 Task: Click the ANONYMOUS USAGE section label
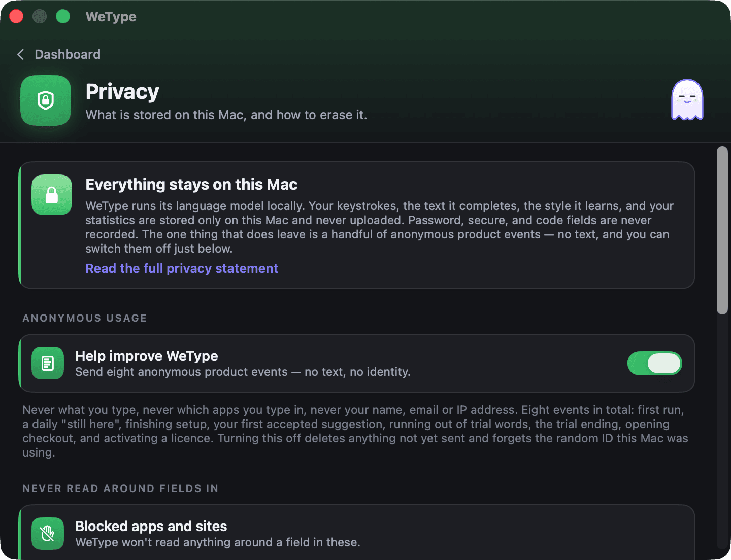tap(85, 318)
